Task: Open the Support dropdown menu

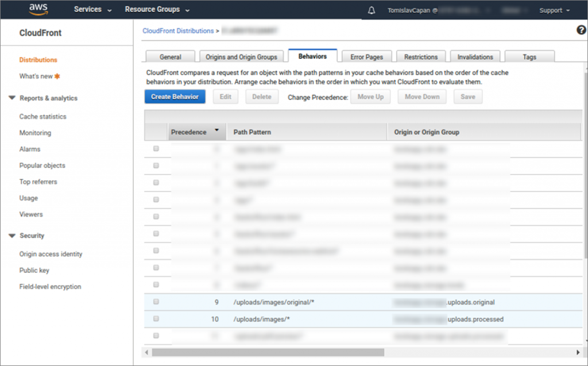Action: (x=553, y=9)
